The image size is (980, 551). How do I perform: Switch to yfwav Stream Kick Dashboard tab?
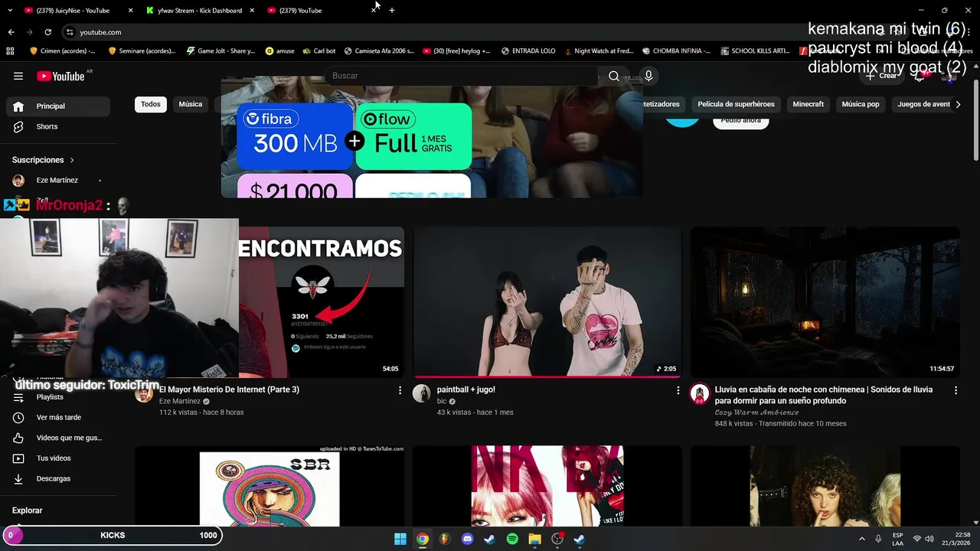click(199, 11)
